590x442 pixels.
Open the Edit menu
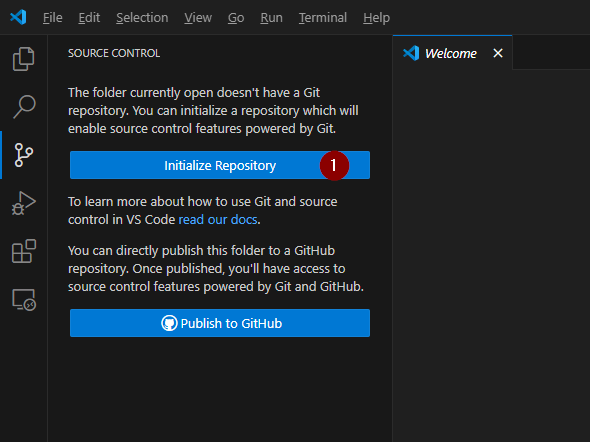tap(89, 18)
